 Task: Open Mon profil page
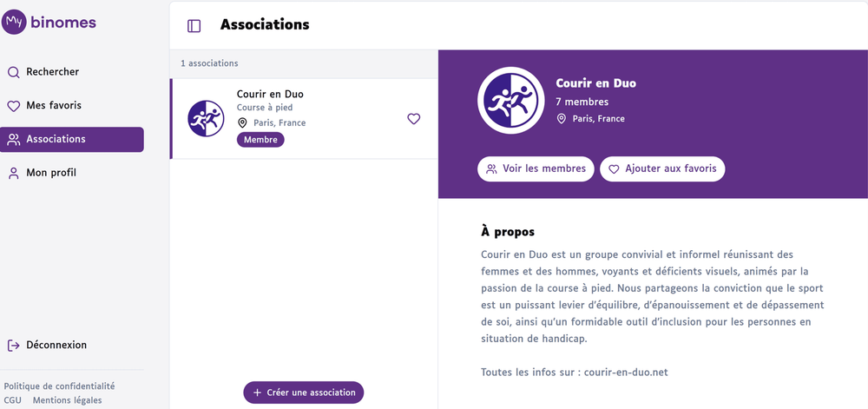pos(51,173)
